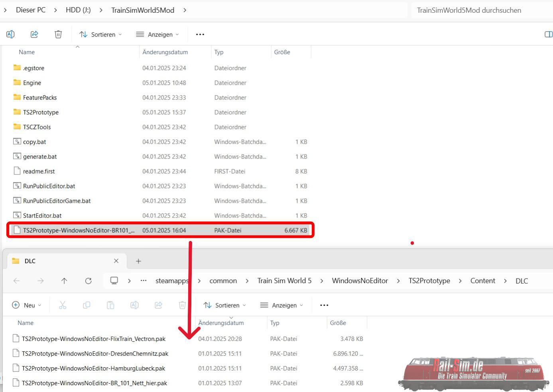Click Copy icon in DLC toolbar
The height and width of the screenshot is (392, 553).
coord(87,305)
